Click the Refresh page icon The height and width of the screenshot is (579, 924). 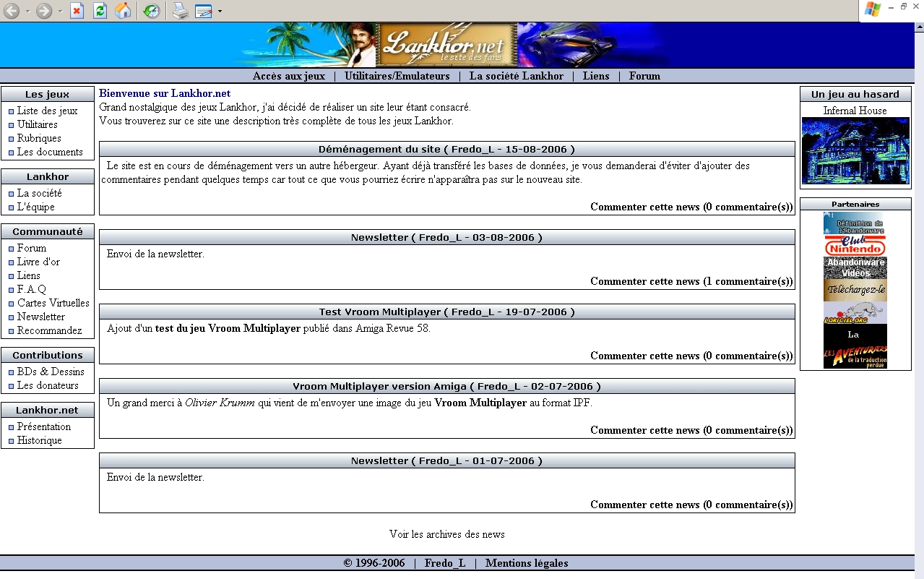coord(100,11)
